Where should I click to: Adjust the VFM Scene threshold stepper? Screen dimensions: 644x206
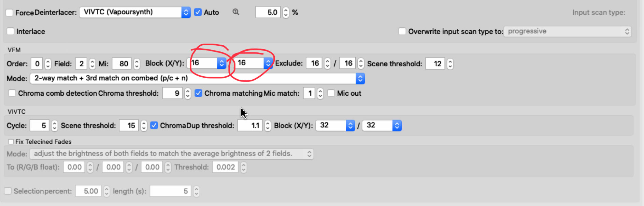[x=450, y=64]
